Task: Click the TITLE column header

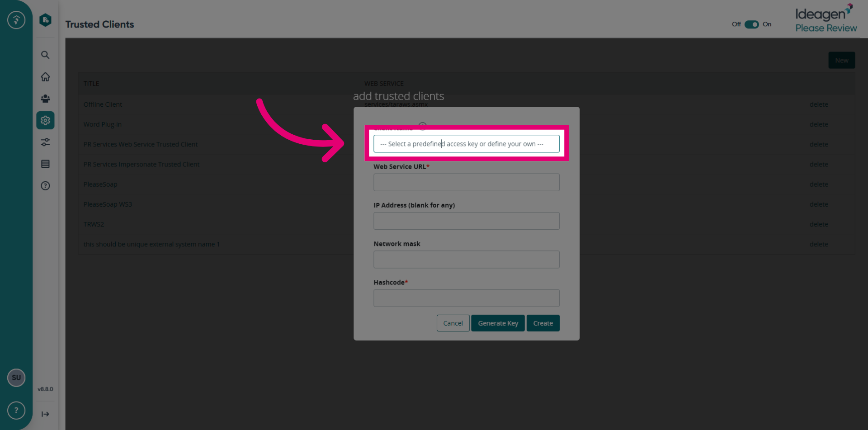Action: 91,84
